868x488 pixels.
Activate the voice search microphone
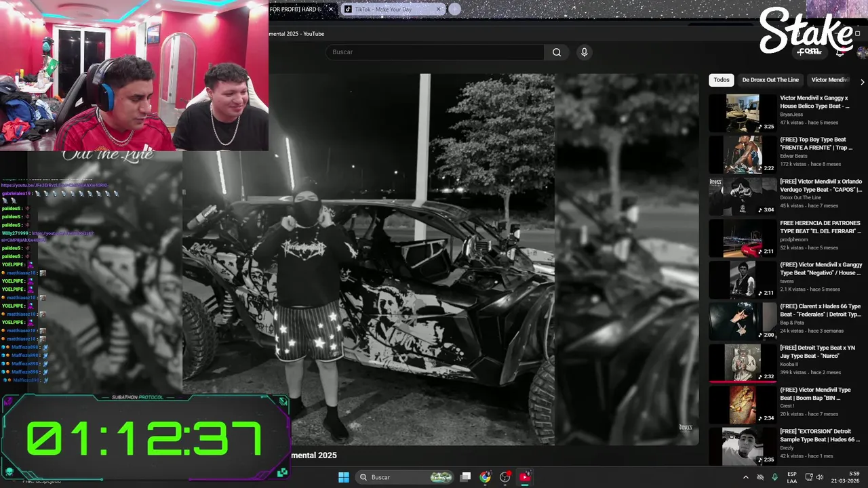pos(584,52)
